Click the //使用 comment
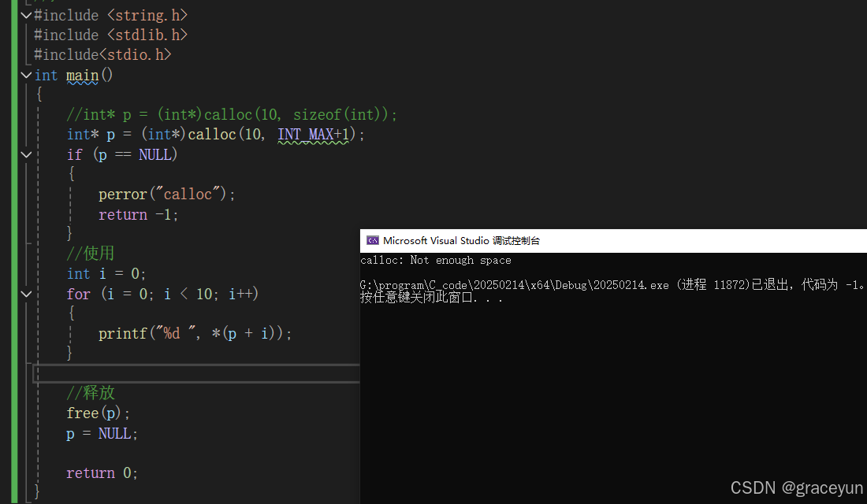Screen dimensions: 867x504 90,253
